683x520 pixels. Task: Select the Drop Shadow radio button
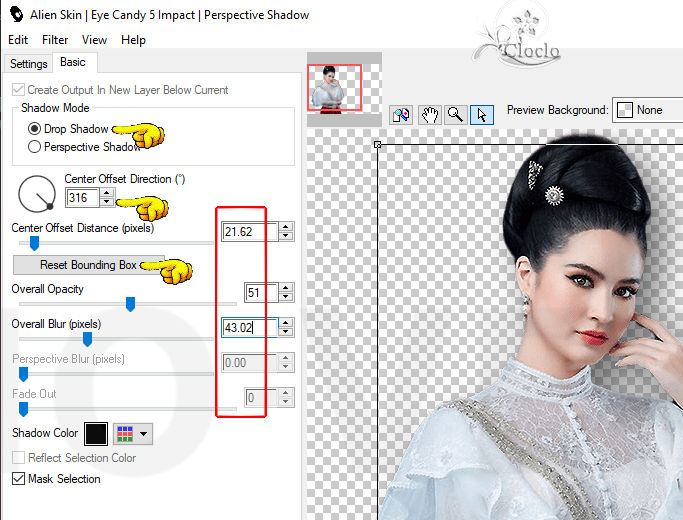click(x=35, y=129)
